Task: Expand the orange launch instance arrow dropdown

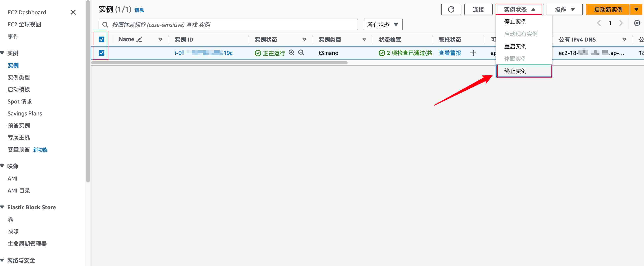Action: point(636,9)
